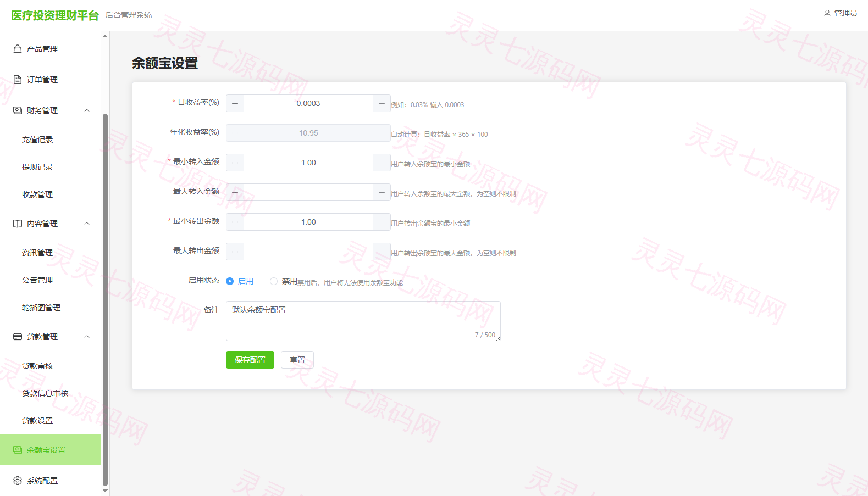Focus the 最大转入金额 input field

tap(308, 192)
